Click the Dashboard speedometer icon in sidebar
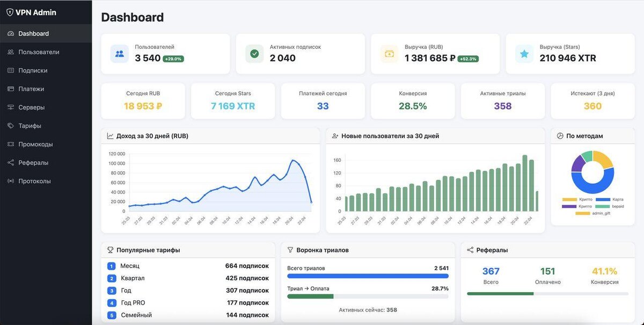 pyautogui.click(x=11, y=34)
